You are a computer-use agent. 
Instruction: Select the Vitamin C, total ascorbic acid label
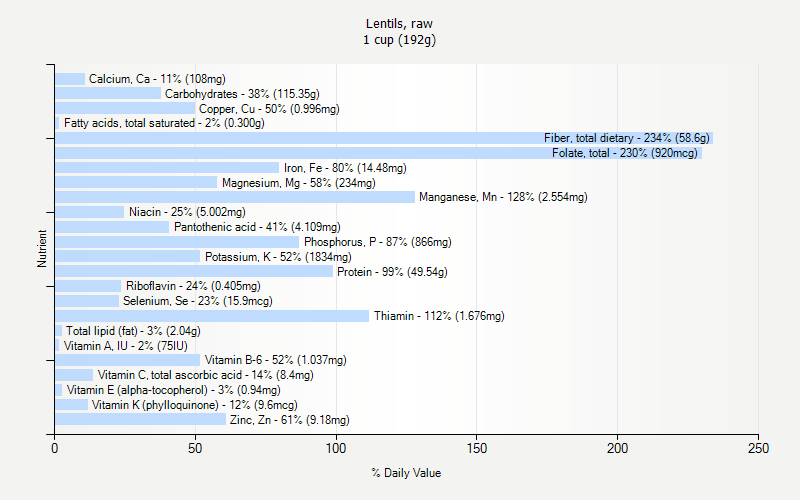coord(206,375)
